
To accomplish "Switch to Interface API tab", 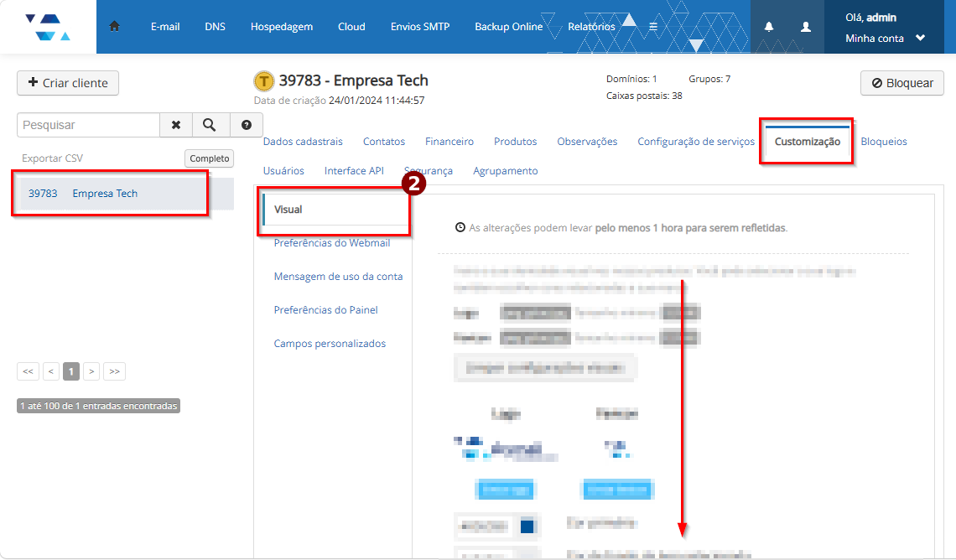I will pyautogui.click(x=354, y=171).
